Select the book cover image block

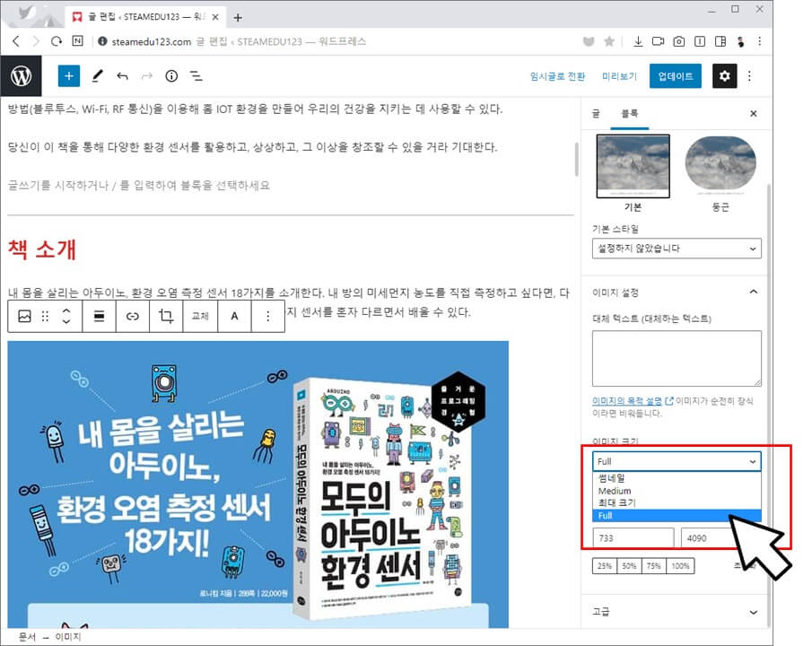[258, 484]
